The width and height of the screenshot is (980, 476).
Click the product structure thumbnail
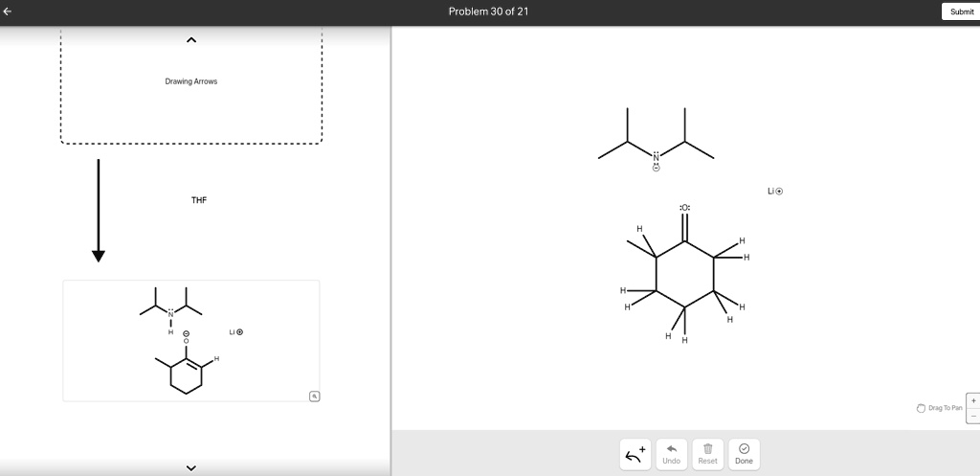(191, 341)
